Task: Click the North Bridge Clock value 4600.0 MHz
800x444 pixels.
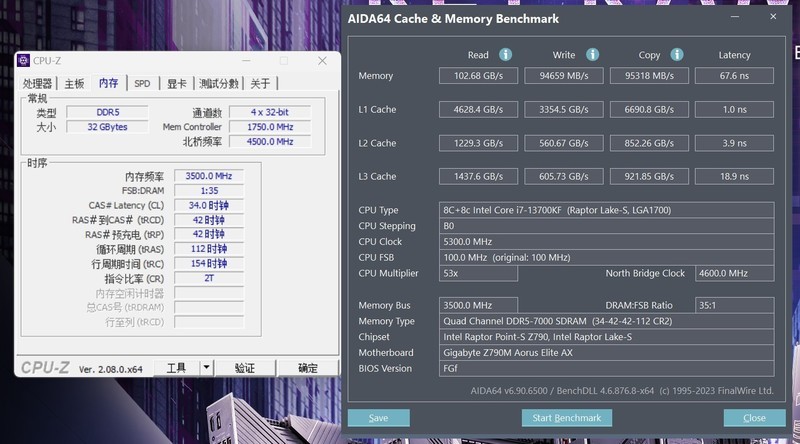Action: click(x=734, y=273)
